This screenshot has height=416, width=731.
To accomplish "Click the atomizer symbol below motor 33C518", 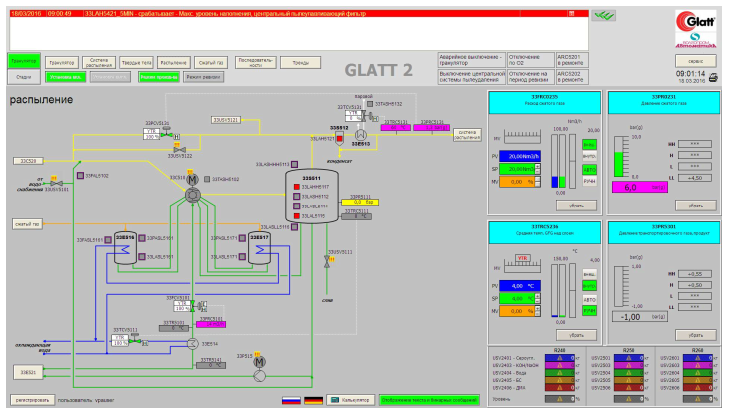I will [193, 195].
